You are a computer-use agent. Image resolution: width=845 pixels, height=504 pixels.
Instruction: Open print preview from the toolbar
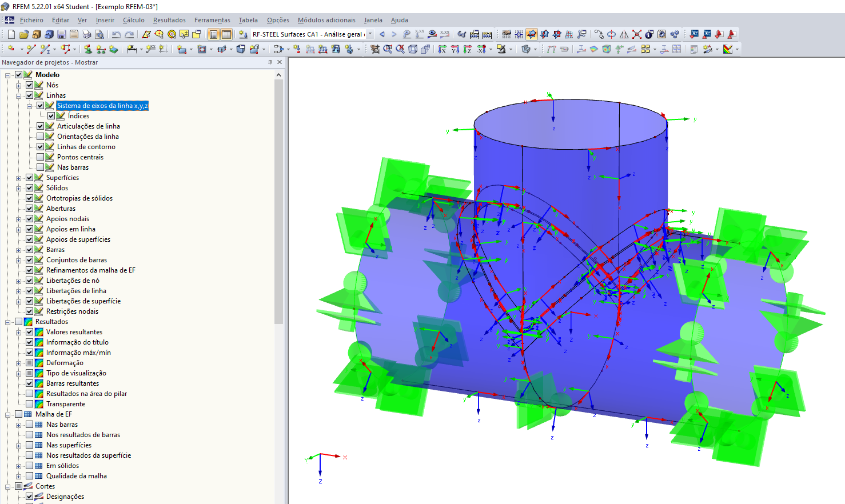pos(99,34)
